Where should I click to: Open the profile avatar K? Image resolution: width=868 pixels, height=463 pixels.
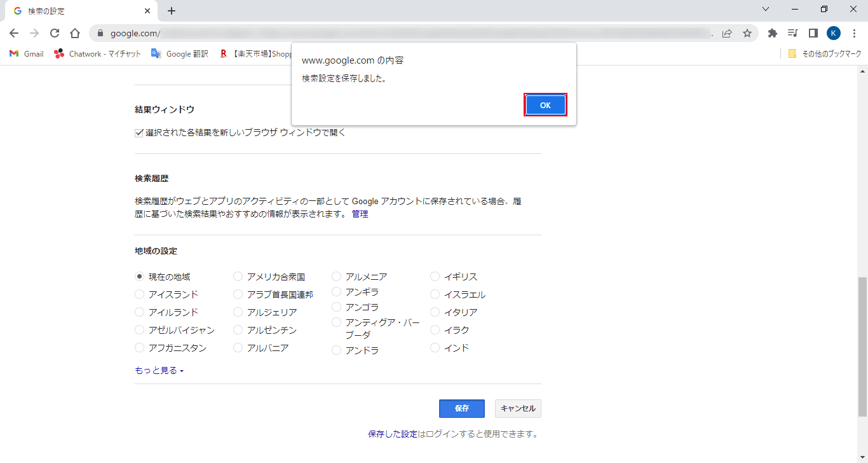[834, 33]
